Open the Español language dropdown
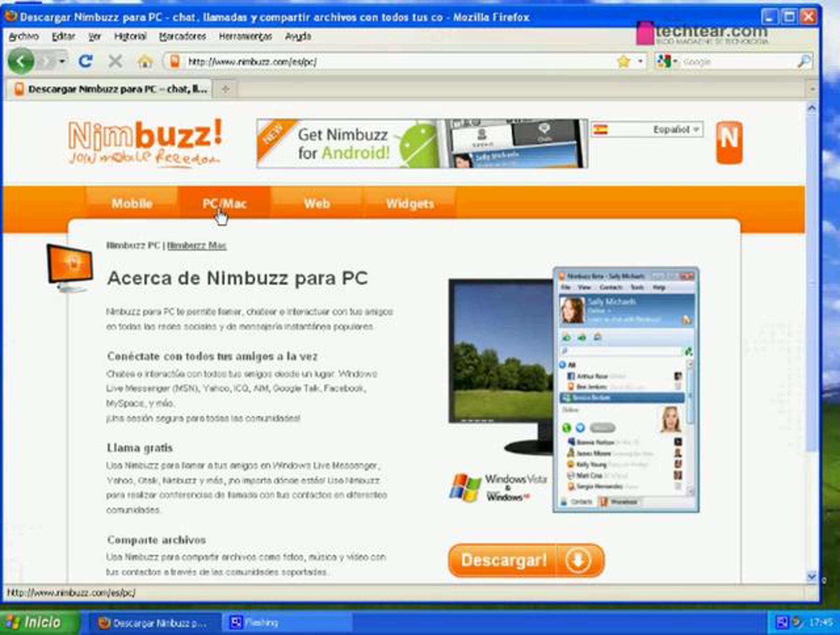 pos(647,130)
